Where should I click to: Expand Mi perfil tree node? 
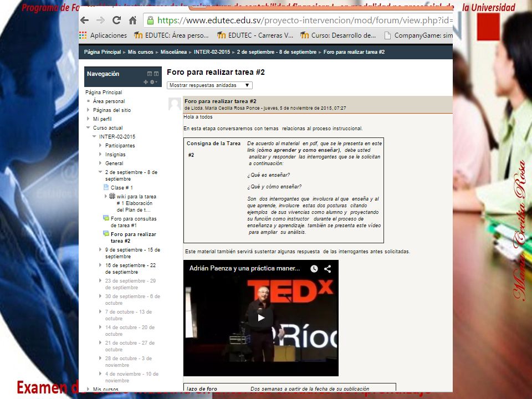click(x=88, y=119)
